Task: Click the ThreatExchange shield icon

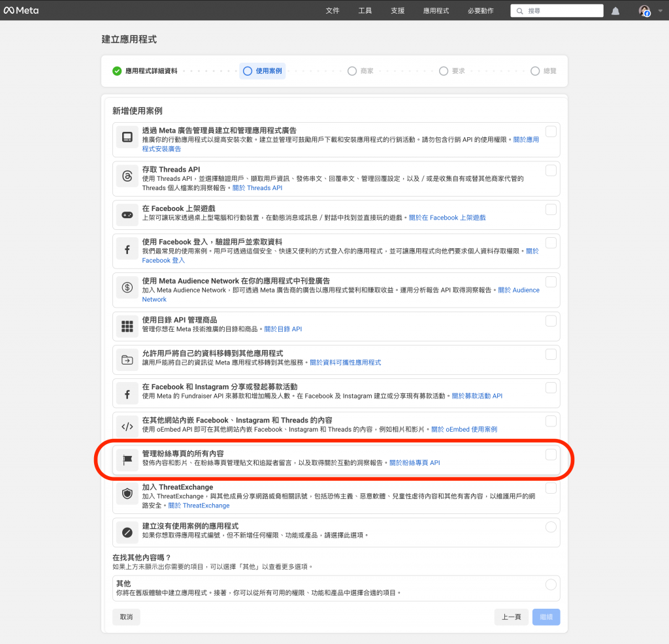Action: [x=127, y=493]
